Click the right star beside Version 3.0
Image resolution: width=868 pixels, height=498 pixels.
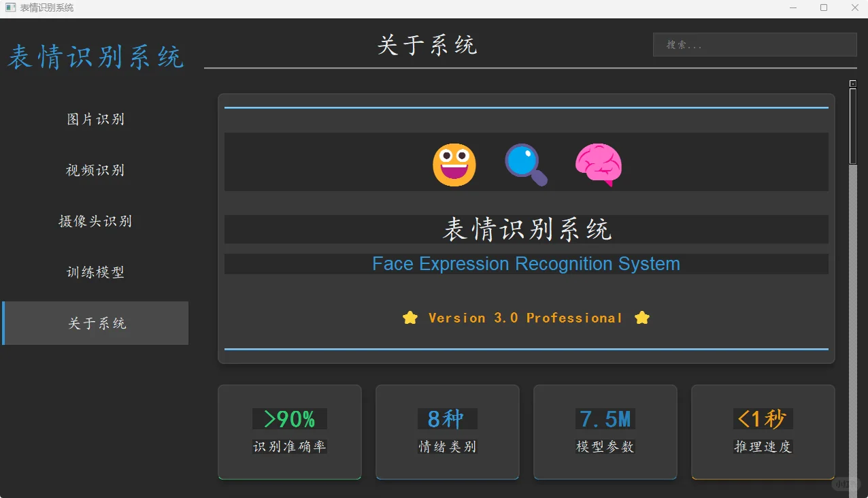pos(641,317)
